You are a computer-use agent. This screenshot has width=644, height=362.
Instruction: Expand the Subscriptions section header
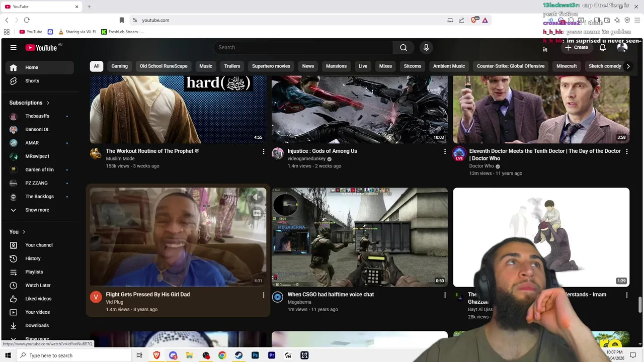[x=30, y=103]
